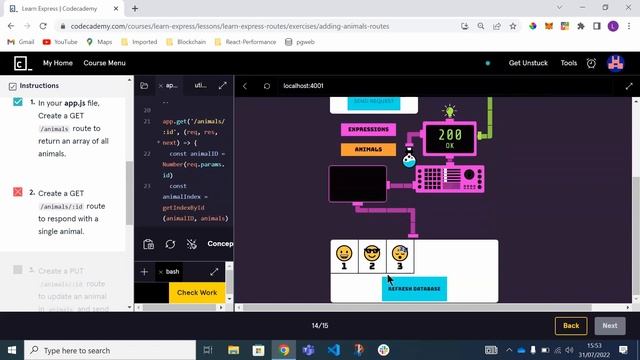
Task: Click the step 2 failed checkbox
Action: [18, 191]
